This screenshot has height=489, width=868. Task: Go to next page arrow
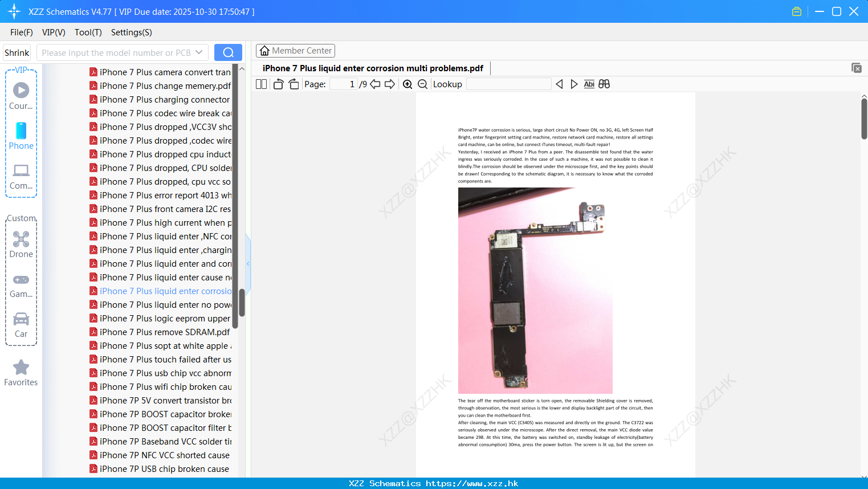click(390, 84)
